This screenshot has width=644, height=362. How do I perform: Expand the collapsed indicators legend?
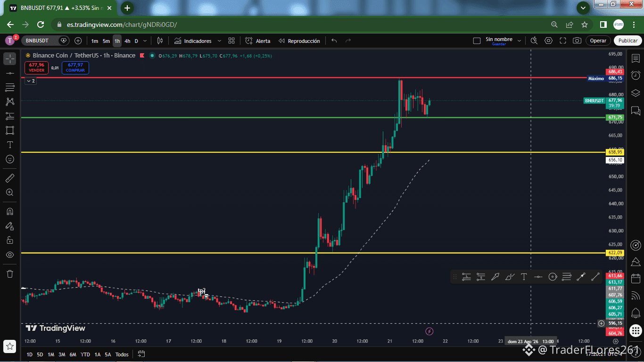tap(30, 81)
